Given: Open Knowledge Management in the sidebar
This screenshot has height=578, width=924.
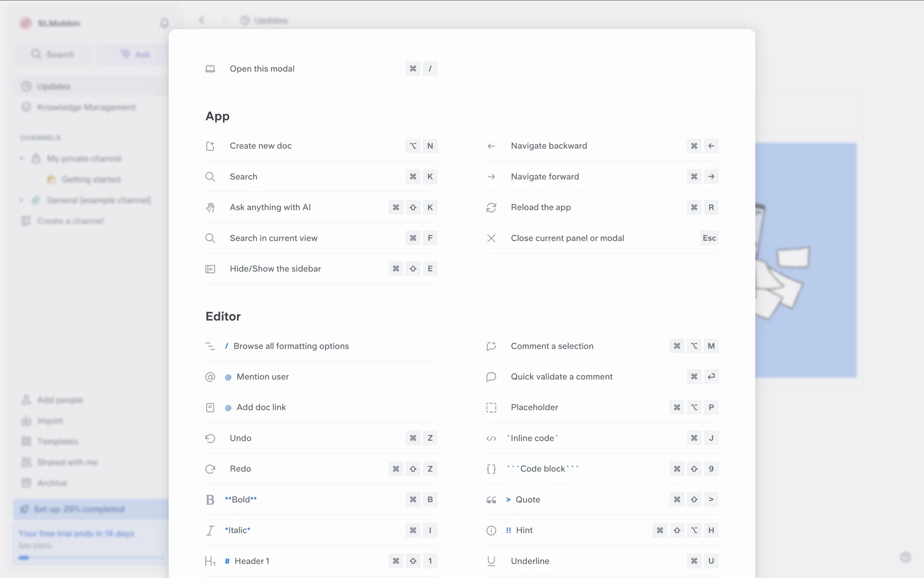Looking at the screenshot, I should click(x=86, y=107).
